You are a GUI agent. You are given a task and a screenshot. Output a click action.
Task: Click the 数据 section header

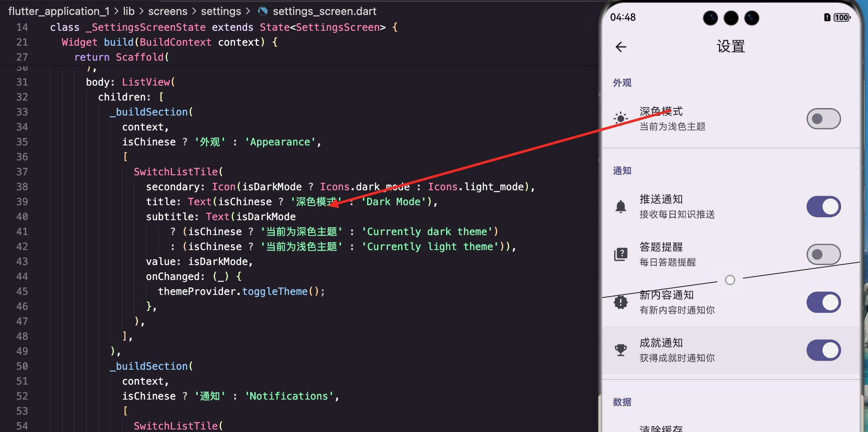click(x=622, y=402)
